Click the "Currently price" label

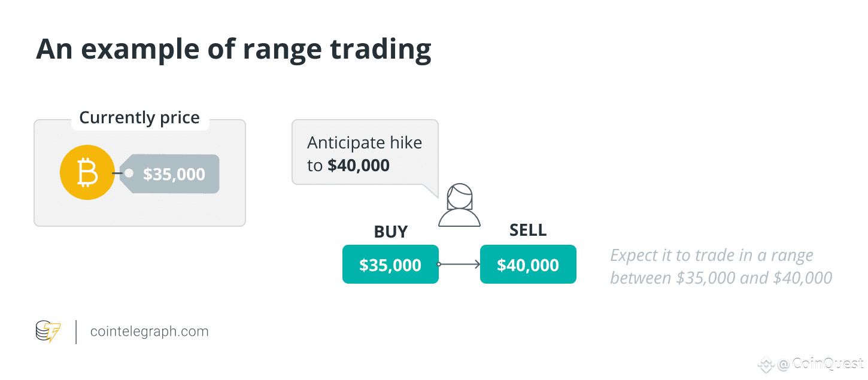click(139, 117)
